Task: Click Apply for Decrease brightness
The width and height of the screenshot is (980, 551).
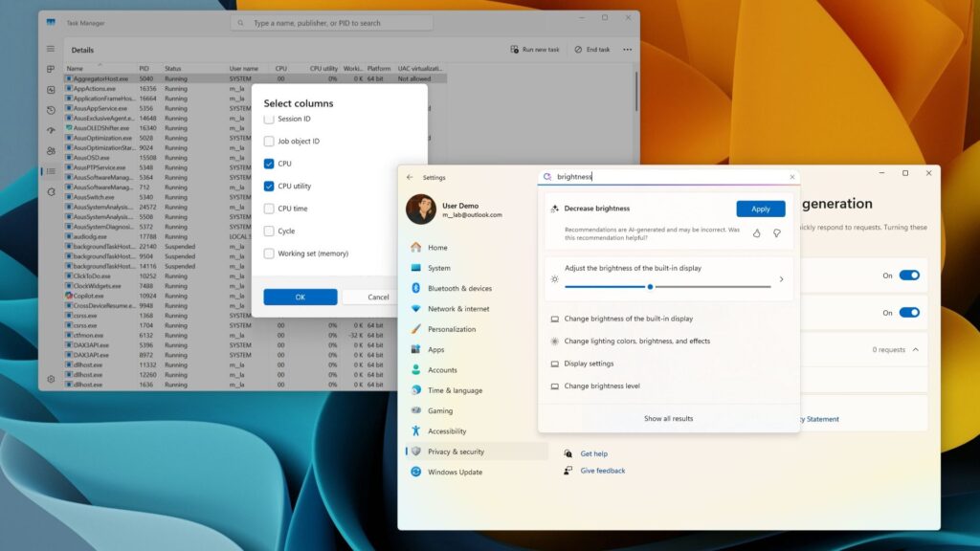Action: [x=760, y=209]
